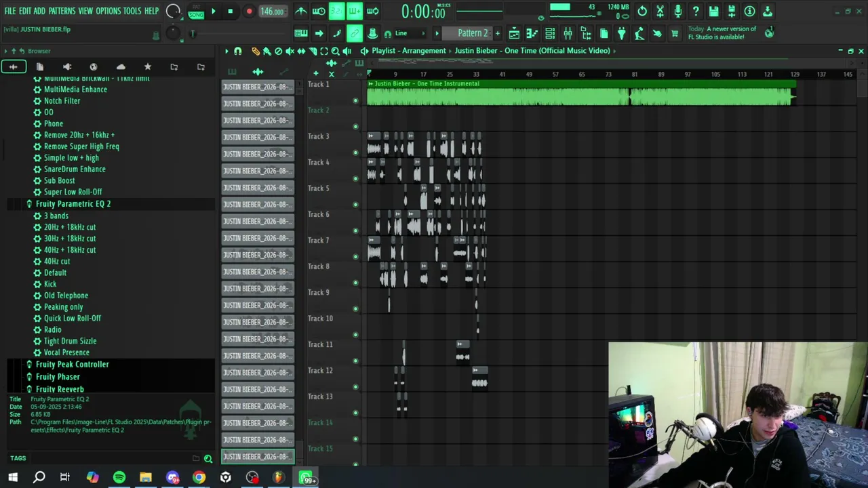Add a new pattern with the plus button
Image resolution: width=868 pixels, height=488 pixels.
tap(497, 33)
